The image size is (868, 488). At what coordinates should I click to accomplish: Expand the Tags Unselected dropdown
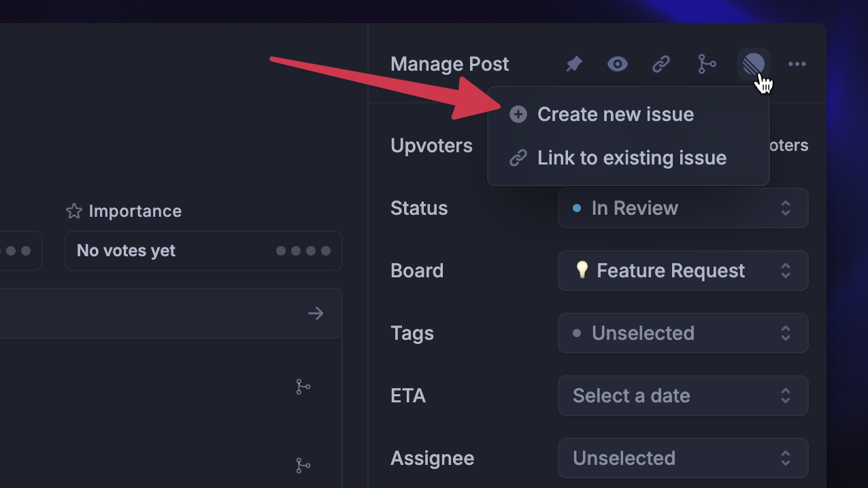(x=682, y=333)
